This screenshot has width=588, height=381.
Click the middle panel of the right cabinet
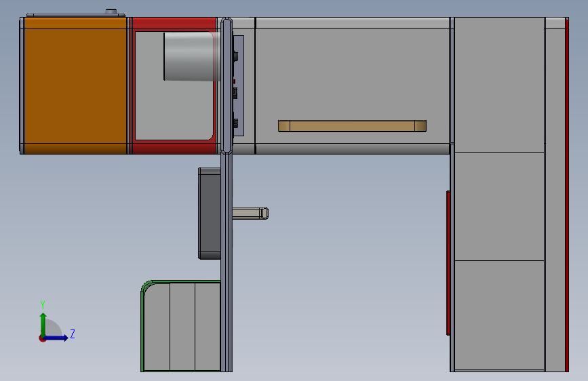coord(499,206)
